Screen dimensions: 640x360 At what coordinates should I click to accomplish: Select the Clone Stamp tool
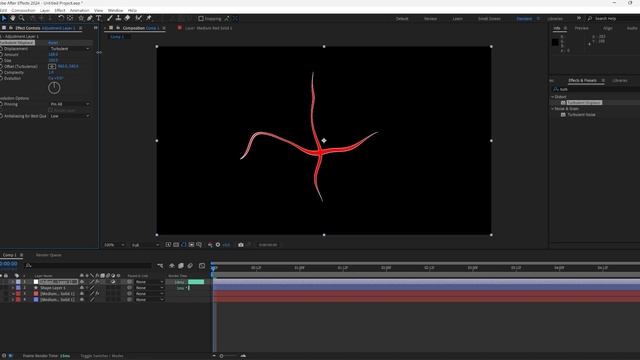coord(118,18)
